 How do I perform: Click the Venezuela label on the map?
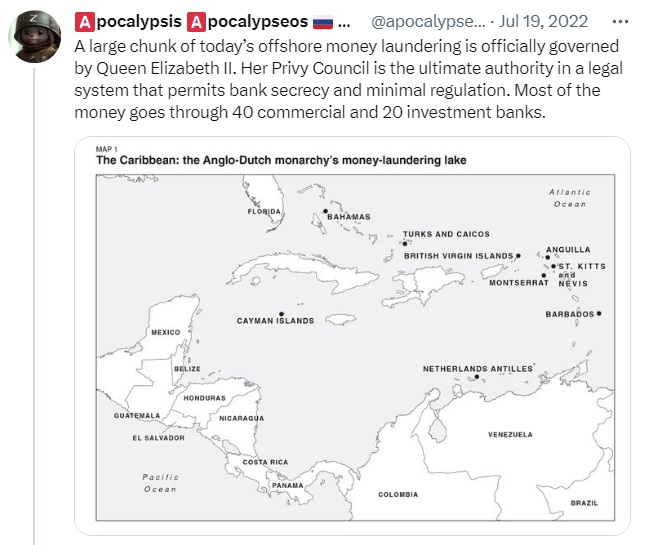pos(510,434)
